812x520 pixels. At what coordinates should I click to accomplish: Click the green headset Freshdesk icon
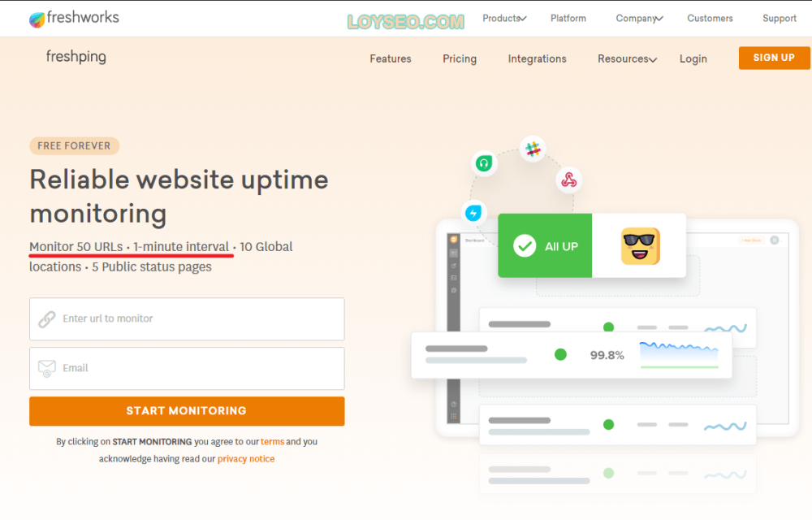(x=484, y=163)
